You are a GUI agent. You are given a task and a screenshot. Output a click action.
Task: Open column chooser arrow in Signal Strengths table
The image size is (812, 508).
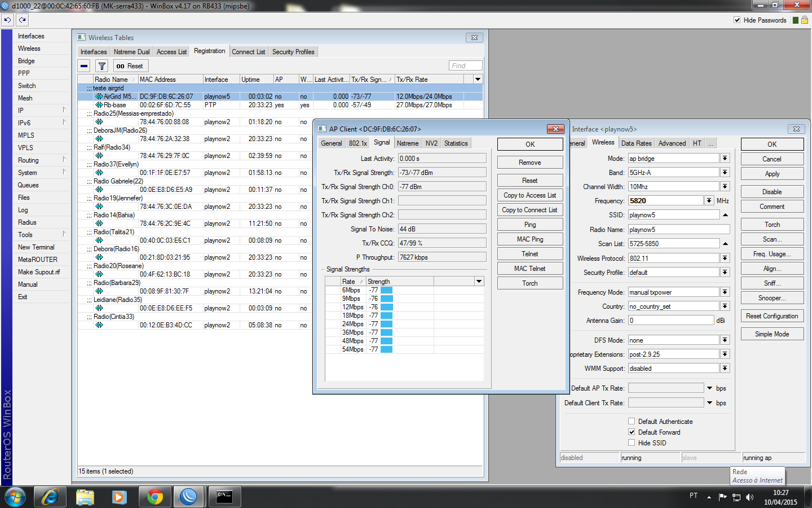point(479,282)
